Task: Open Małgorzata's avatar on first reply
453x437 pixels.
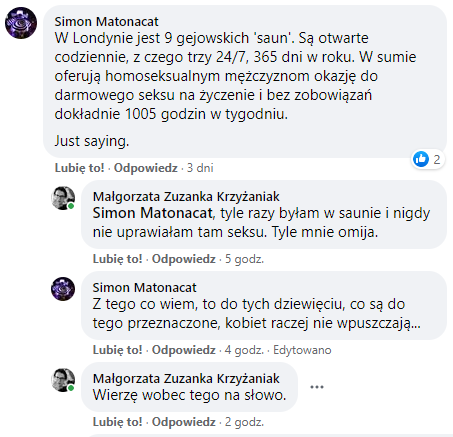Action: pyautogui.click(x=63, y=198)
